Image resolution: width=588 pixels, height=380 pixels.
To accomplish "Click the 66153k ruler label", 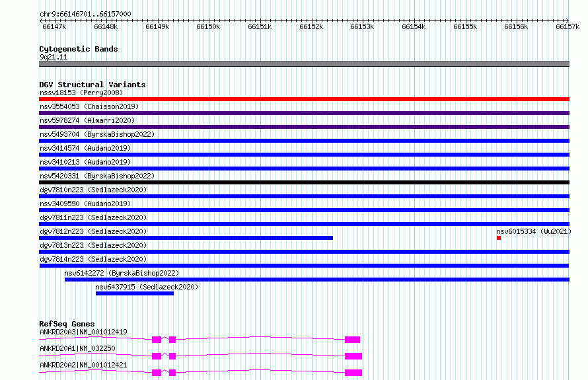I will click(362, 26).
